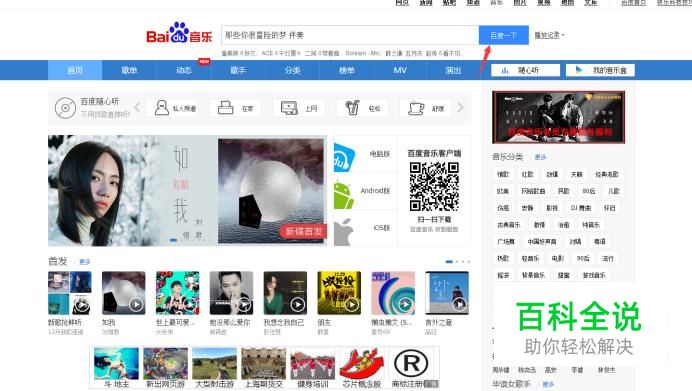Play the 我想念我自己 album
692x391 pixels.
(297, 305)
